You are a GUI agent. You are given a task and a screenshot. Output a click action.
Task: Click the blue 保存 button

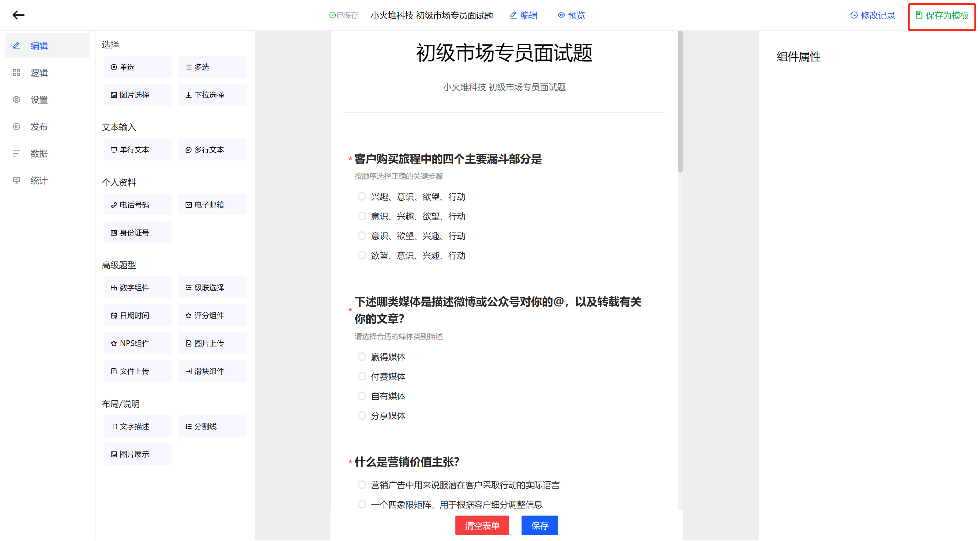(x=539, y=525)
